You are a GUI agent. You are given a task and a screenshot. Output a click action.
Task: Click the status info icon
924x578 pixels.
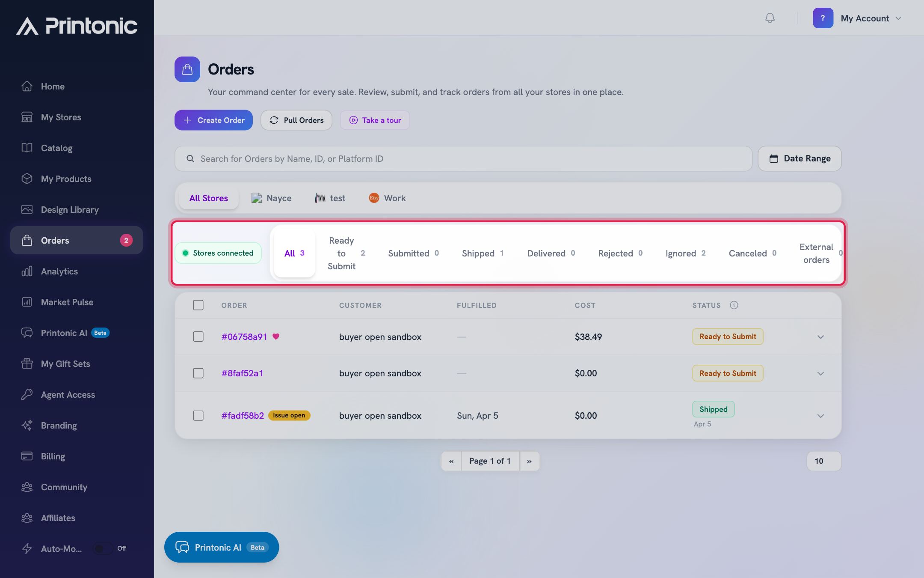tap(734, 305)
